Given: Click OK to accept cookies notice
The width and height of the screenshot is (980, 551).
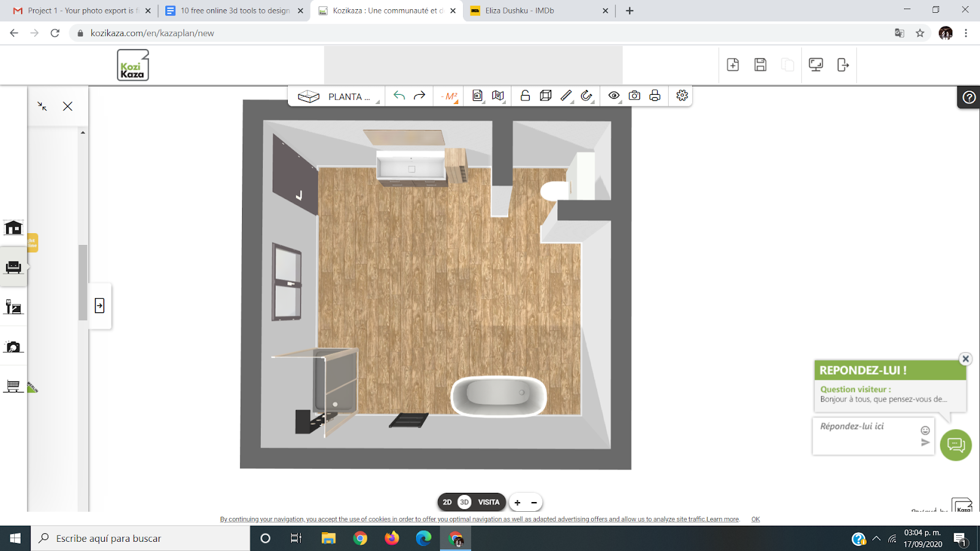Looking at the screenshot, I should pos(755,519).
